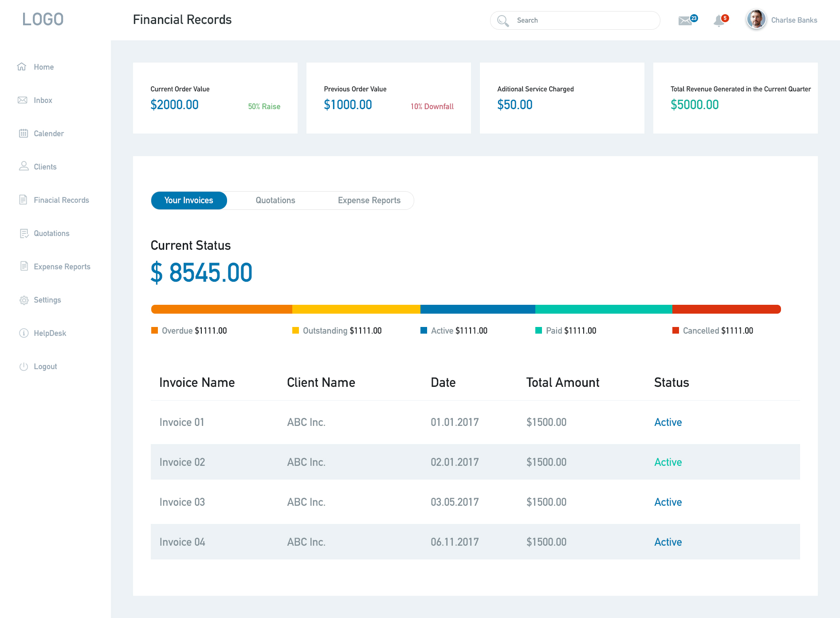This screenshot has height=618, width=840.
Task: Click the HelpDesk info icon
Action: point(24,333)
